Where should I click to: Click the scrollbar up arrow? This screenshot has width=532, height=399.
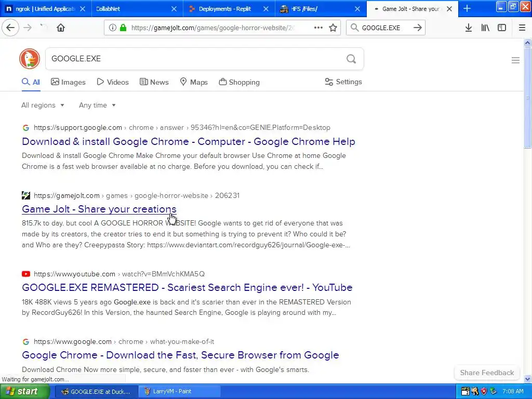527,43
